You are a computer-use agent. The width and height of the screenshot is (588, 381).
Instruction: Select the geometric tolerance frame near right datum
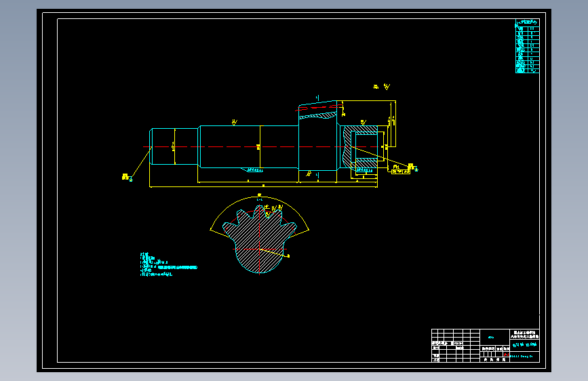tap(401, 172)
